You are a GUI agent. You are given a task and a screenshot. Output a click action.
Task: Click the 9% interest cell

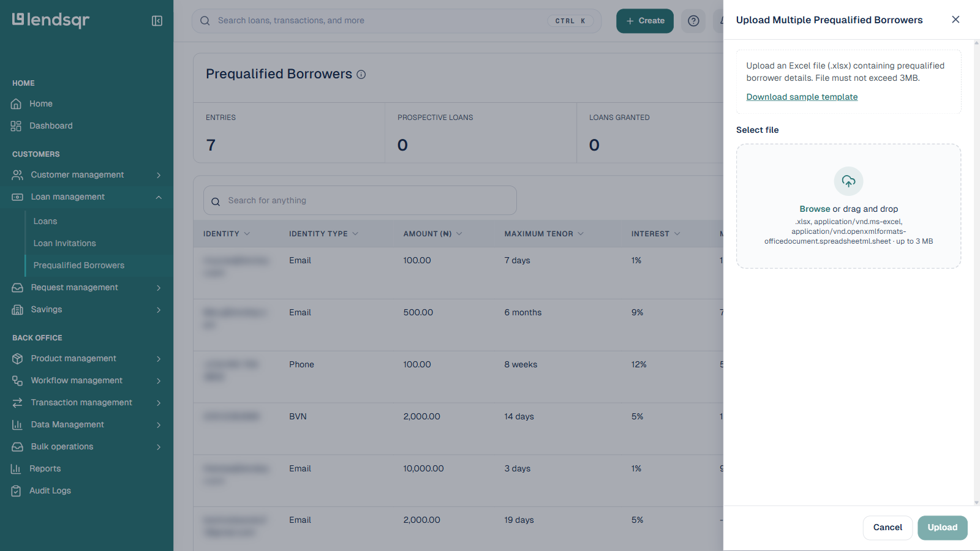tap(637, 312)
